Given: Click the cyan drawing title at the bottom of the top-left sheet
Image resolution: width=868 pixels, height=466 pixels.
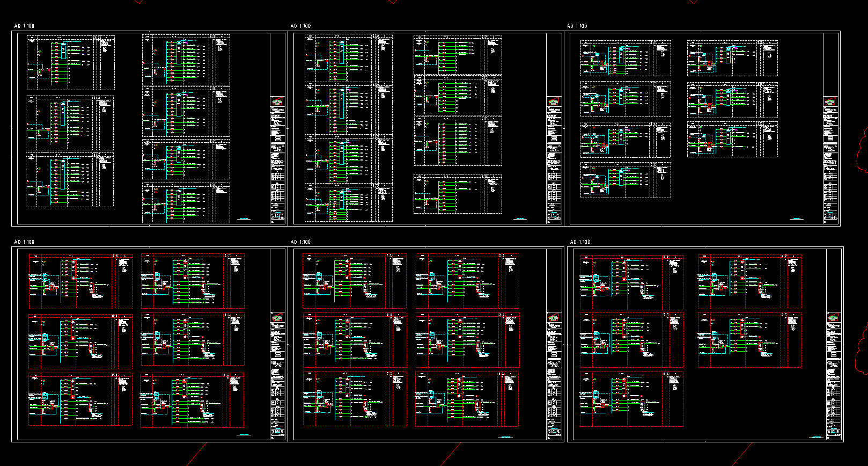Looking at the screenshot, I should [244, 219].
